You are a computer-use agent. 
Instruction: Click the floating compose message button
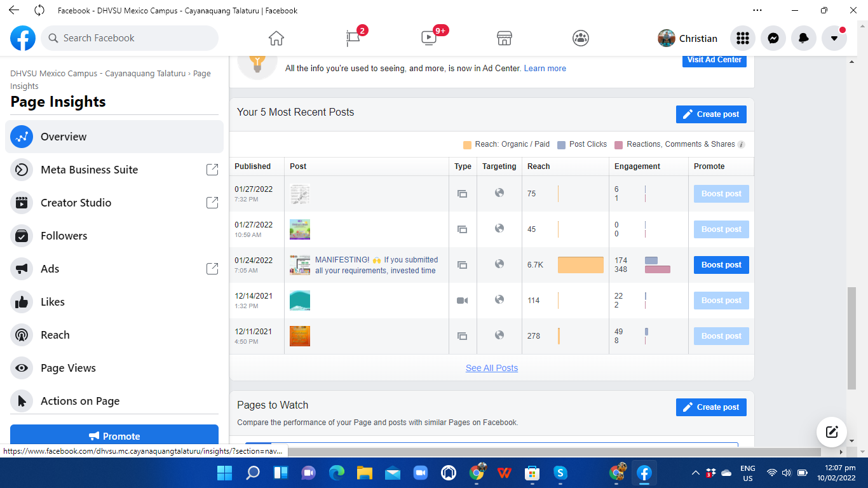click(x=832, y=432)
